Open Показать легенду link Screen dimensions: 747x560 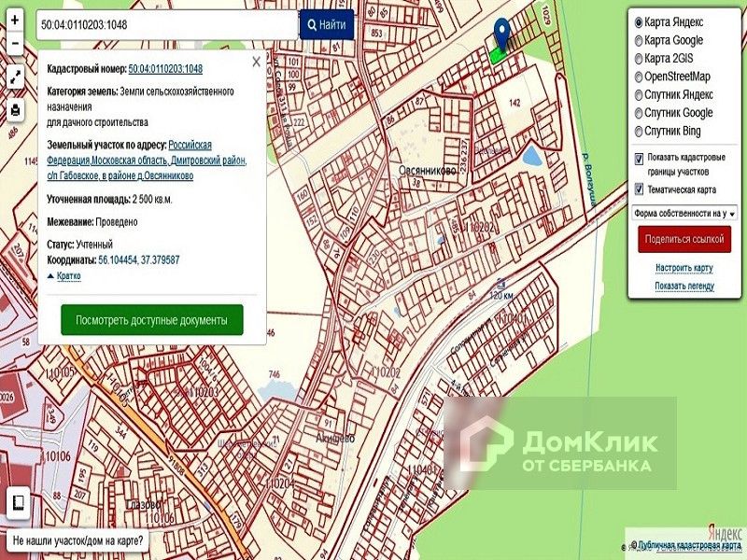pyautogui.click(x=684, y=287)
